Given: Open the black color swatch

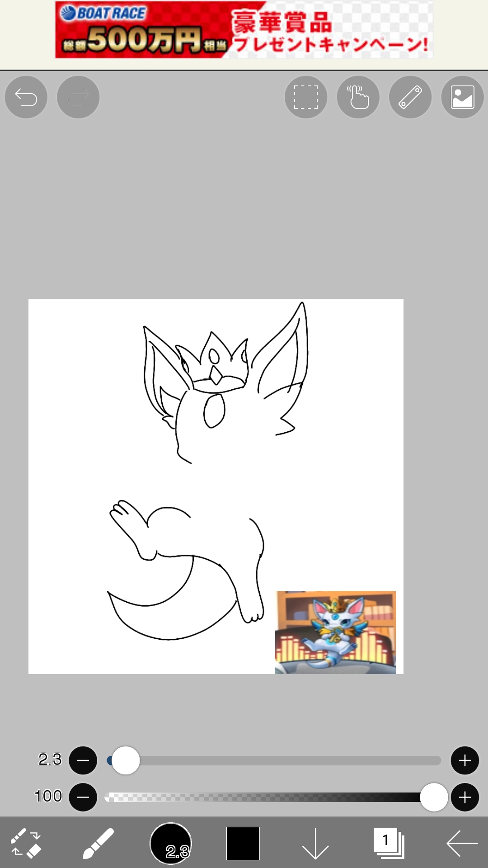Looking at the screenshot, I should pyautogui.click(x=243, y=843).
